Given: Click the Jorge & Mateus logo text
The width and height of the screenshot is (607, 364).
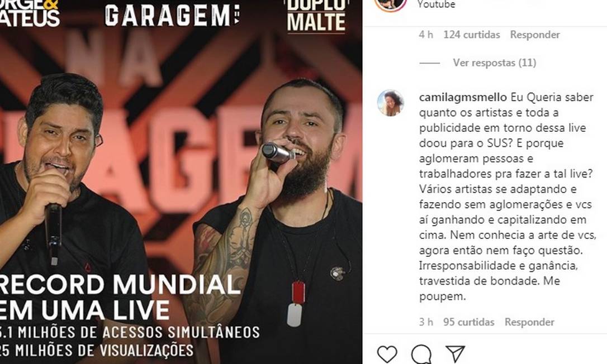Looking at the screenshot, I should coord(30,13).
